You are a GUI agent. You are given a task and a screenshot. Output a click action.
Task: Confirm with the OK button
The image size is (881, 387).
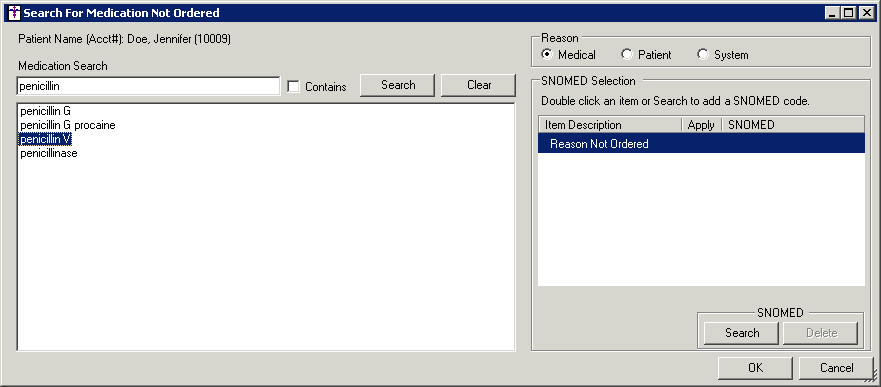coord(755,368)
